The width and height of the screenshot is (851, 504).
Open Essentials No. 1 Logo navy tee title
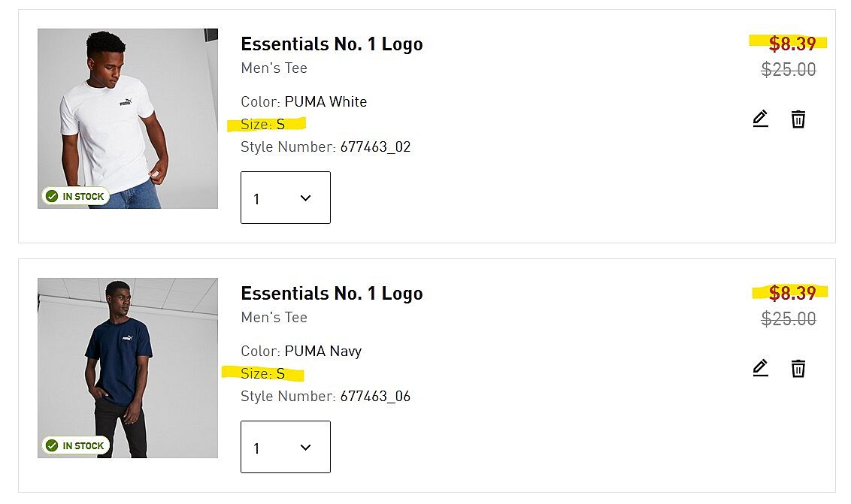(332, 294)
